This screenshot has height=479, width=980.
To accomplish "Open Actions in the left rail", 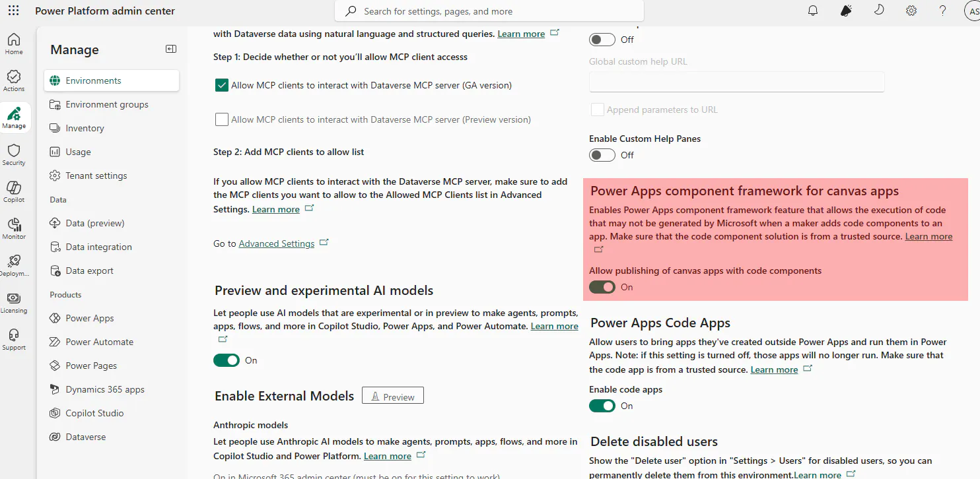I will (x=14, y=80).
